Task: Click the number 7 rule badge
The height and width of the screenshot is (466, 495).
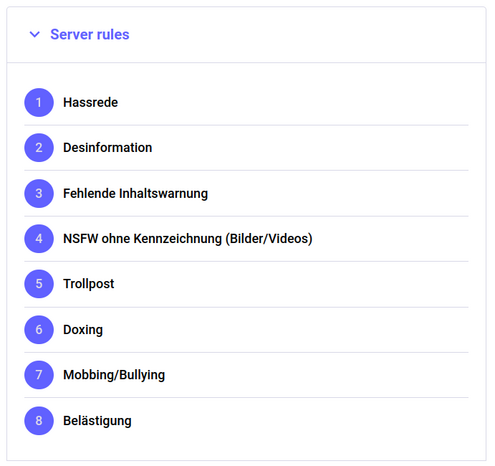Action: tap(39, 375)
